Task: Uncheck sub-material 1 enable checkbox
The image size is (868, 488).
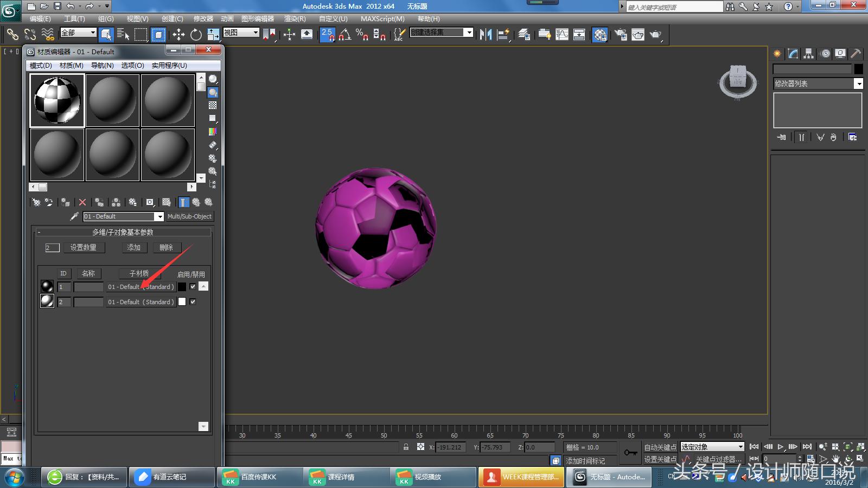Action: (x=193, y=287)
